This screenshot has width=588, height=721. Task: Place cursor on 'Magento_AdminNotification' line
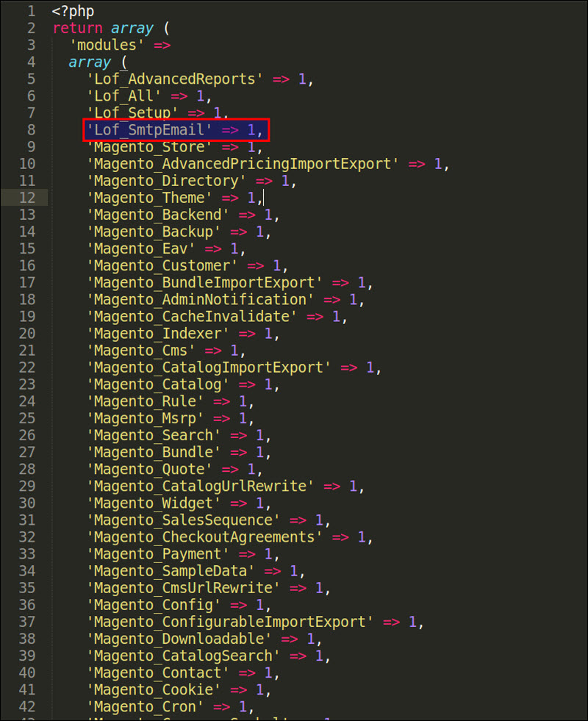[201, 299]
